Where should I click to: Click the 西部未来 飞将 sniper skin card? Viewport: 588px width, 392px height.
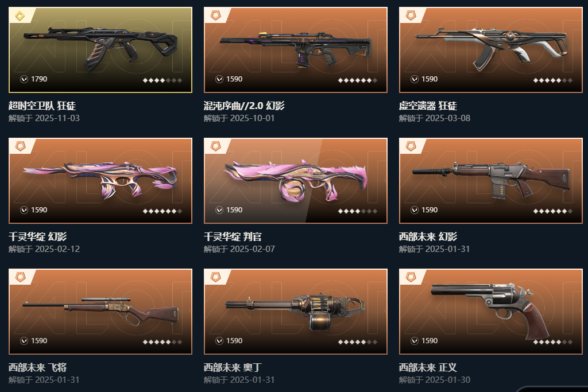tap(100, 312)
